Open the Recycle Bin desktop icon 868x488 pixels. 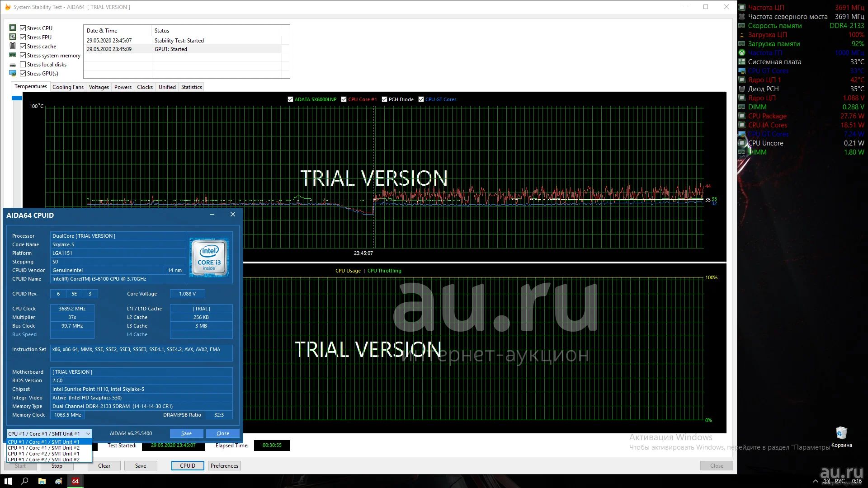tap(841, 436)
